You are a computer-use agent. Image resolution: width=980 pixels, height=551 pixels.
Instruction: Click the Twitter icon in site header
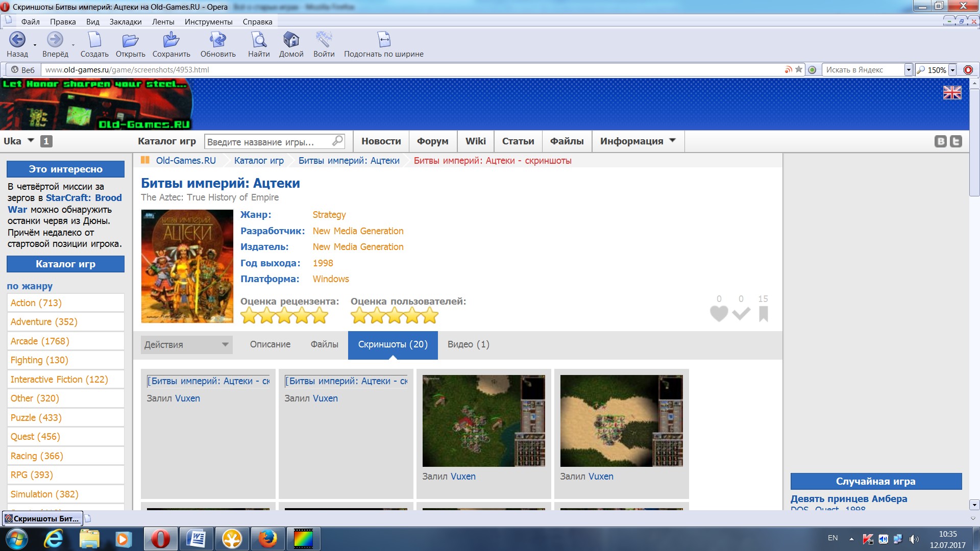click(x=956, y=141)
